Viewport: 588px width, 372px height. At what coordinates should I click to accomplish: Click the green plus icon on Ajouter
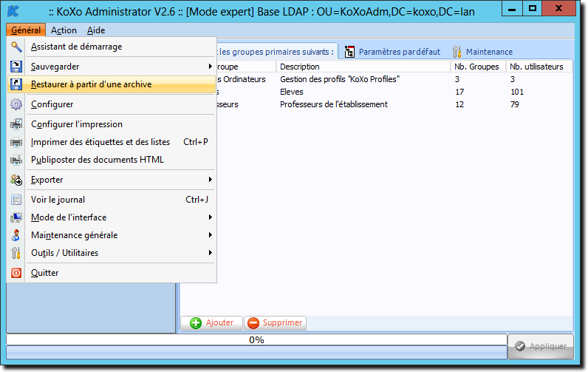pos(195,323)
